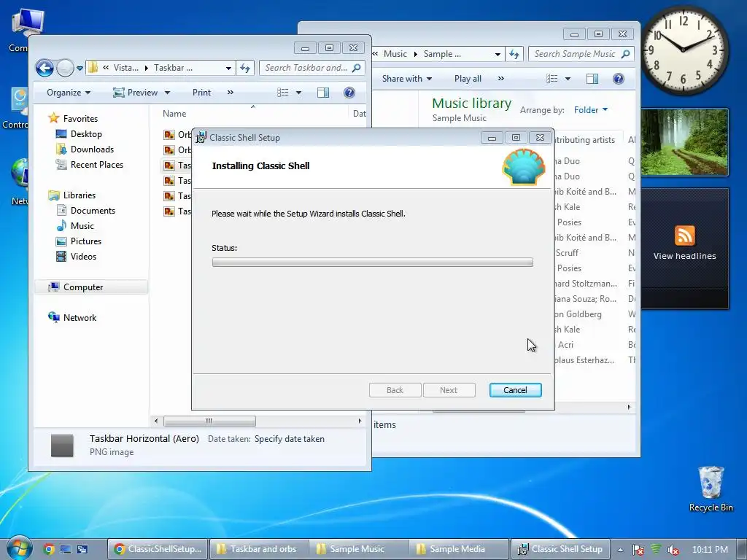Go back in Taskbar explorer window
This screenshot has width=747, height=560.
point(44,68)
